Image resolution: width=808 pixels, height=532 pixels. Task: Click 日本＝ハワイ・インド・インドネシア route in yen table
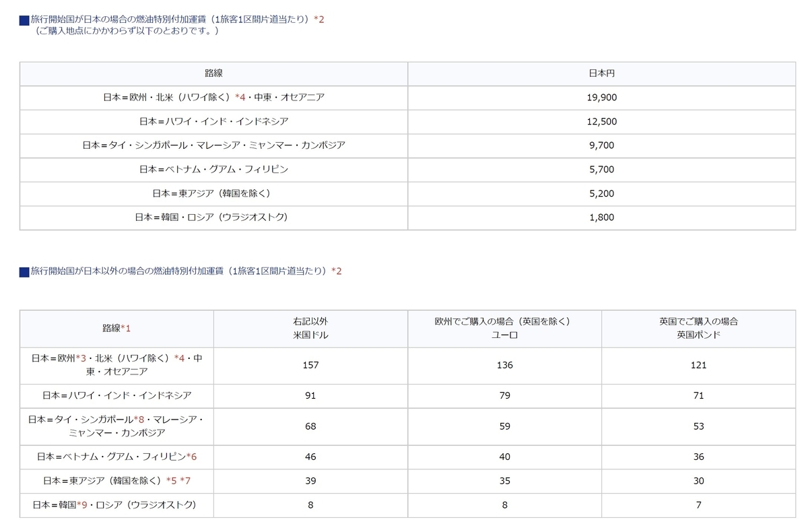coord(213,121)
